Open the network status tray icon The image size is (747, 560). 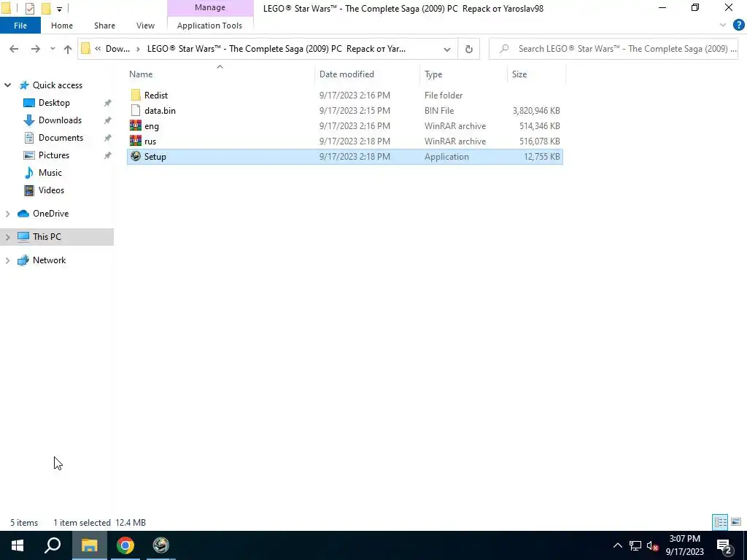click(635, 545)
